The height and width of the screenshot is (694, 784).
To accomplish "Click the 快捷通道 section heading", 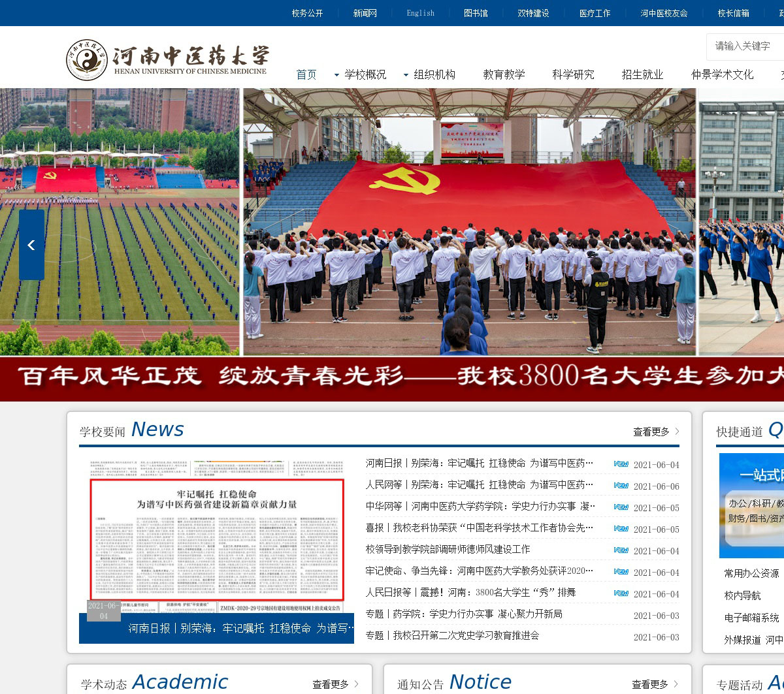I will click(x=750, y=430).
